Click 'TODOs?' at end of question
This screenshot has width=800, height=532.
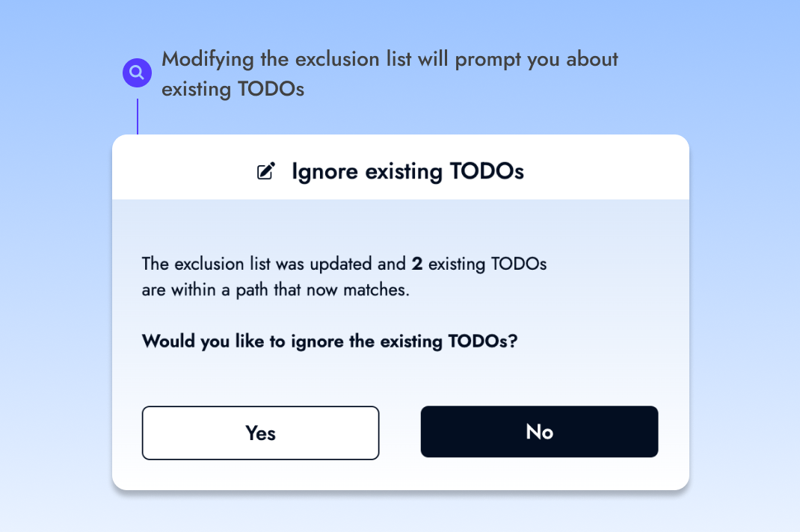[x=483, y=341]
